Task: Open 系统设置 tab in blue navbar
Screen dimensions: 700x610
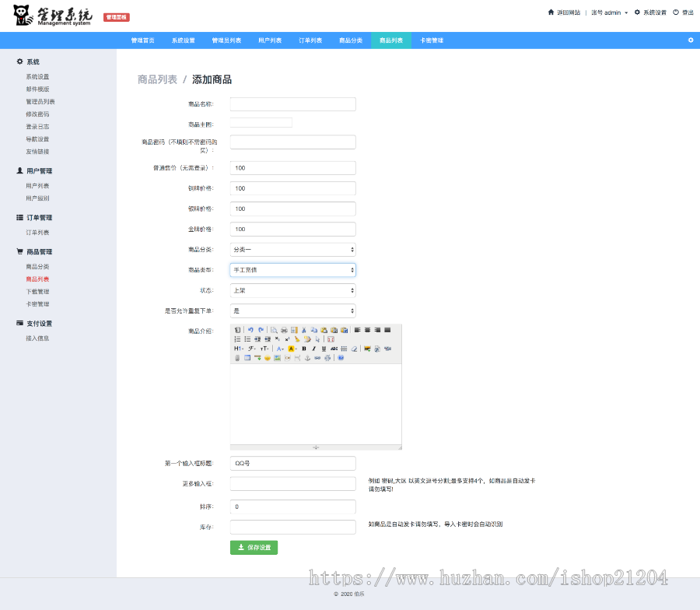Action: (x=184, y=40)
